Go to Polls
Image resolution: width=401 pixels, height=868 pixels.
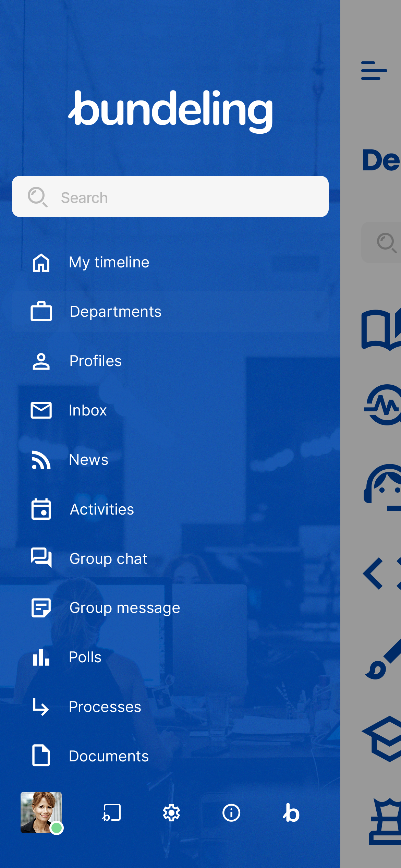[x=170, y=657]
